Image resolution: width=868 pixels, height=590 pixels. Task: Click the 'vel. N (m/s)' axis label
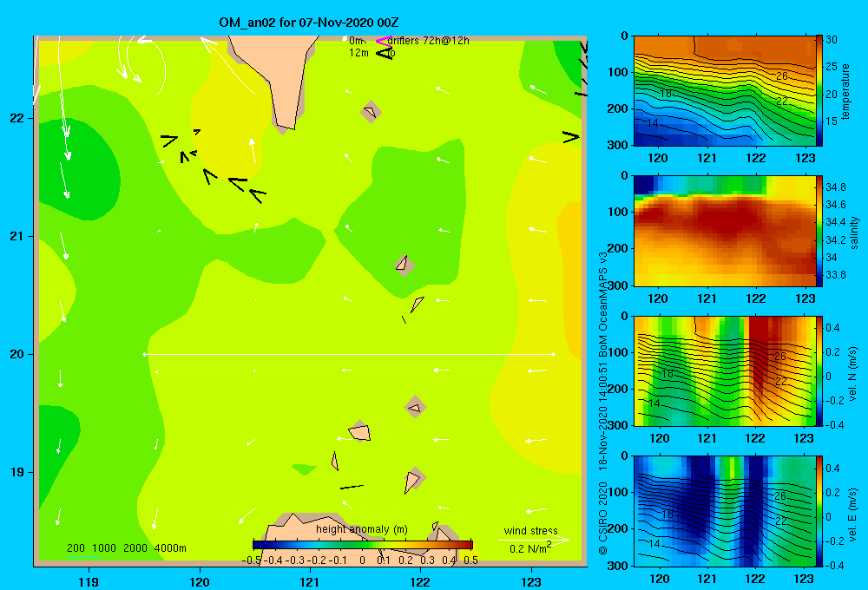point(853,374)
